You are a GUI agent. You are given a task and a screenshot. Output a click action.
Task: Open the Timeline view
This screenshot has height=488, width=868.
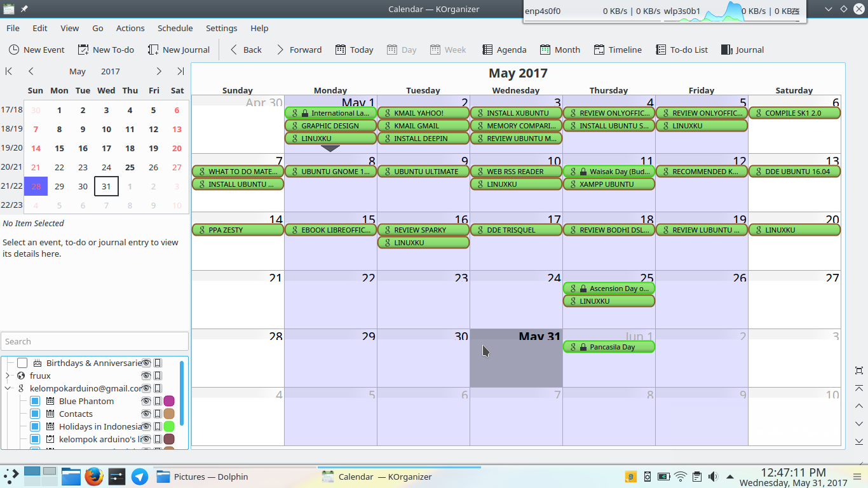click(x=618, y=50)
